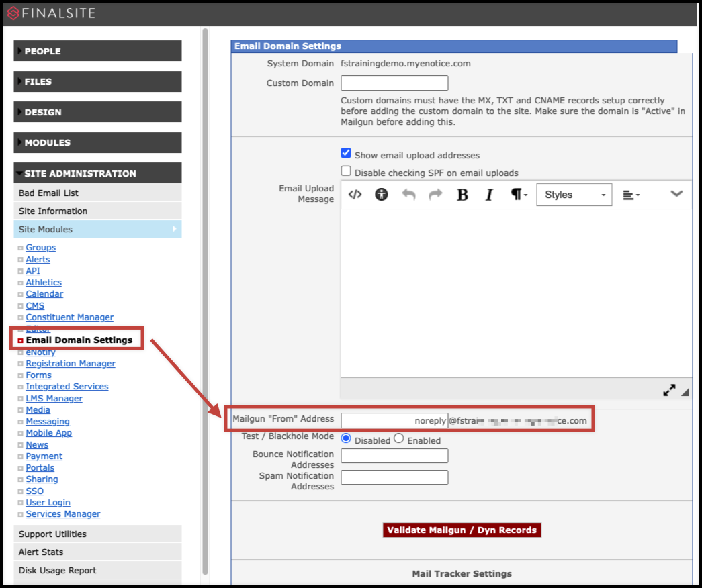The width and height of the screenshot is (702, 588).
Task: Expand the MODULES section
Action: click(x=97, y=142)
